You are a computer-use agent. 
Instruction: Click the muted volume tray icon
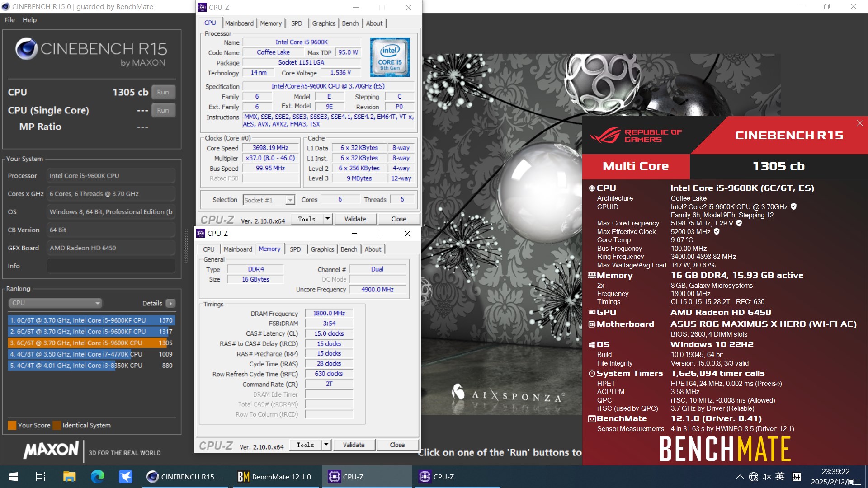pyautogui.click(x=767, y=477)
